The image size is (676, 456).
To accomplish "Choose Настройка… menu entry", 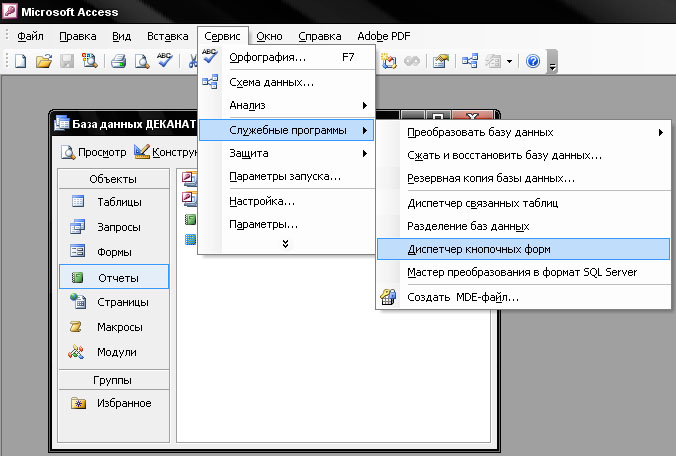I will click(286, 201).
